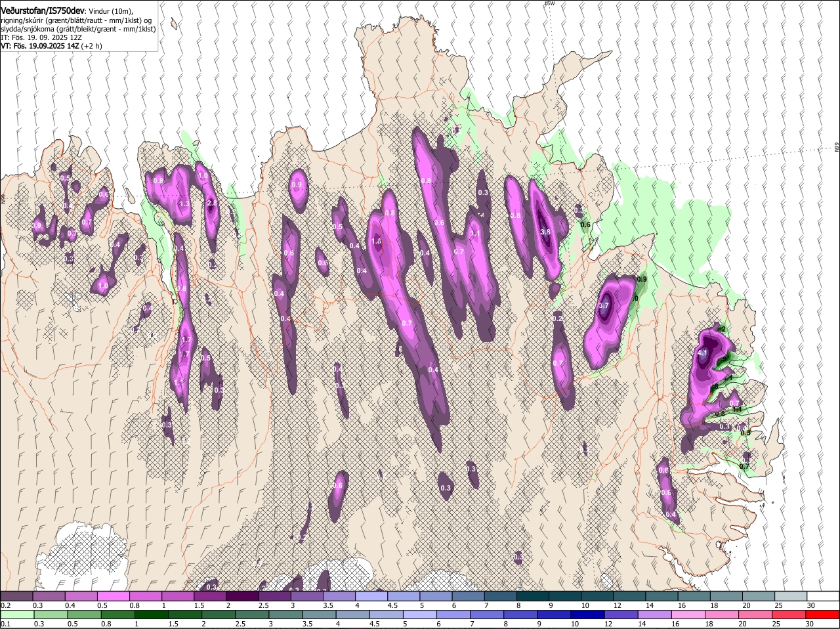The image size is (840, 629).
Task: Click the 3.7 precipitation value on the map
Action: [604, 305]
